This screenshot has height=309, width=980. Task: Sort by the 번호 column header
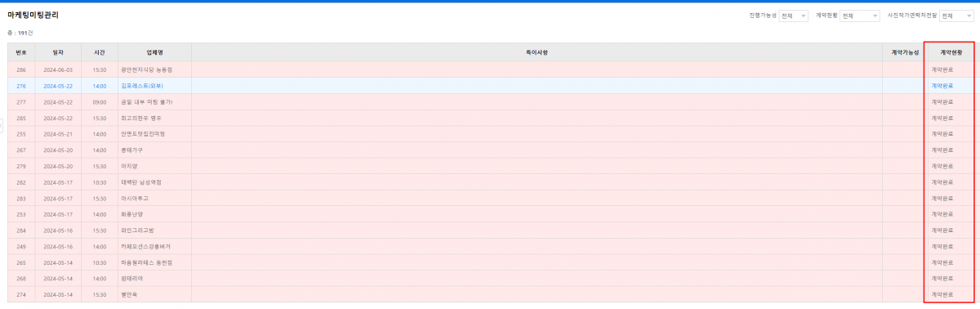tap(21, 52)
